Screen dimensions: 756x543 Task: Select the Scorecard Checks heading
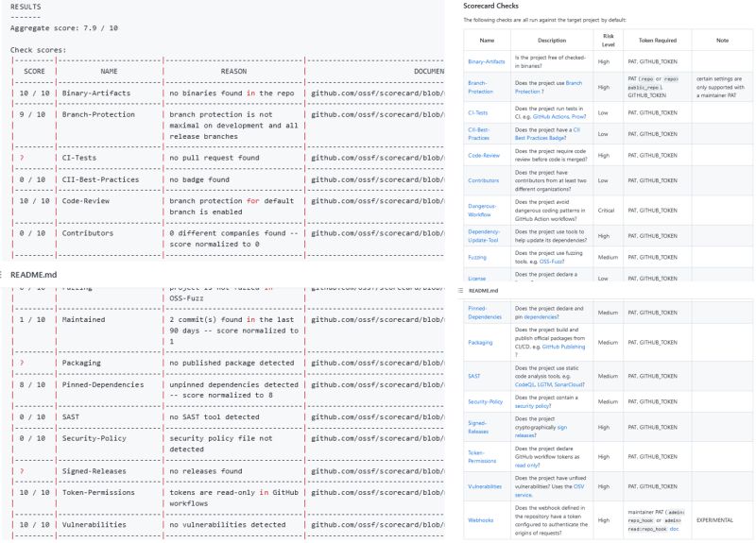(x=490, y=6)
